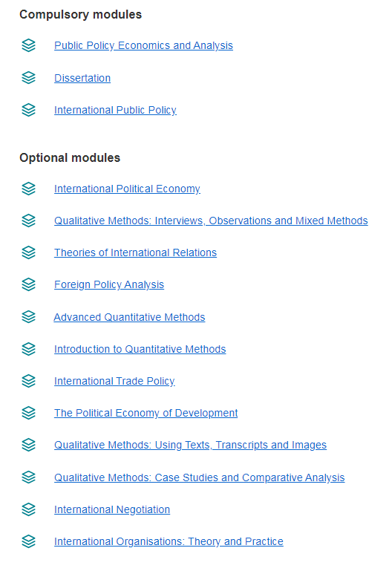The width and height of the screenshot is (392, 574).
Task: Follow the International Public Policy link
Action: [115, 110]
